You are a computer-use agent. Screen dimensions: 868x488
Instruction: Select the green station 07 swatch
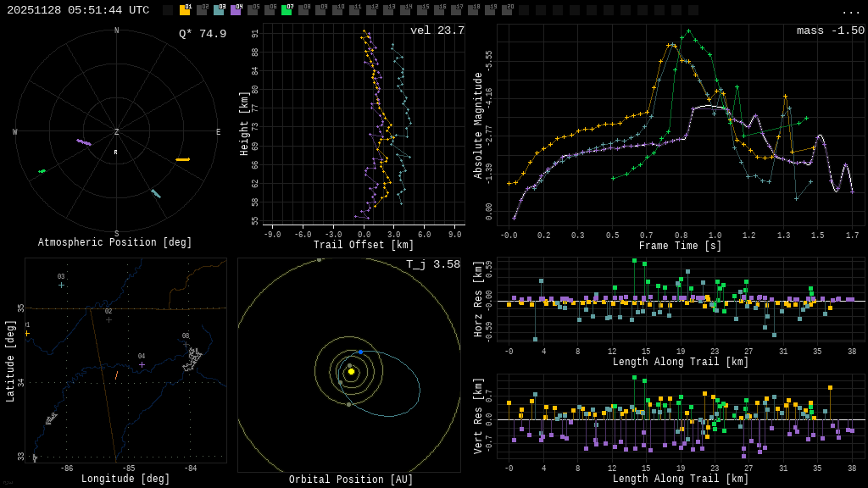point(287,10)
